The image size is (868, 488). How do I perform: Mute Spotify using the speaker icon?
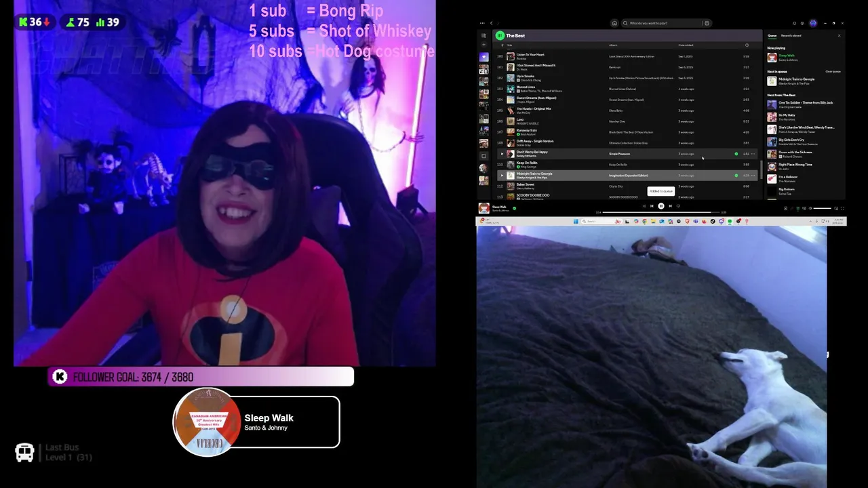click(810, 208)
